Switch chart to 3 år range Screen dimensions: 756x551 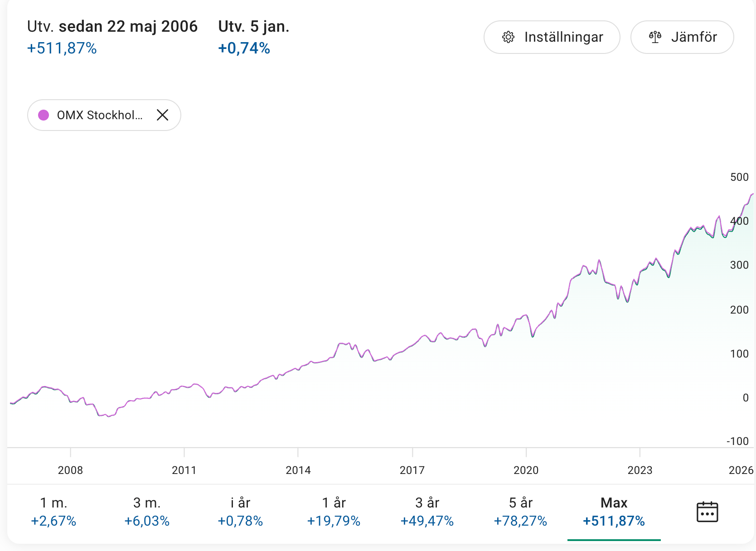(427, 512)
